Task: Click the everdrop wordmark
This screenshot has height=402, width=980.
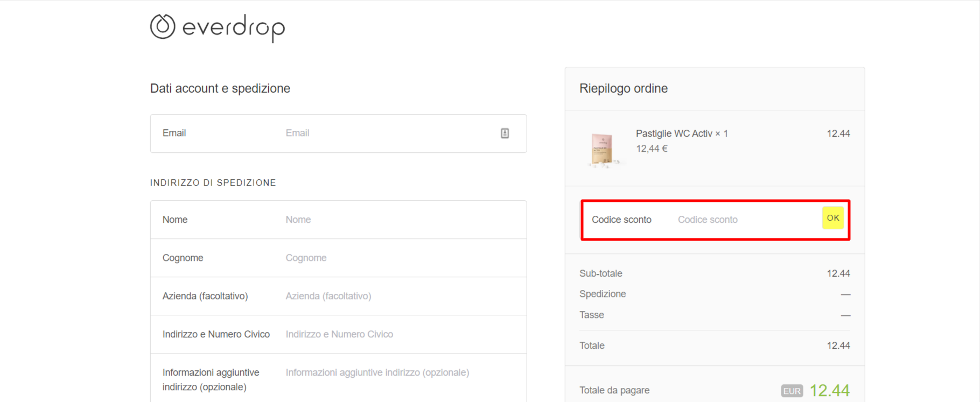Action: tap(234, 28)
